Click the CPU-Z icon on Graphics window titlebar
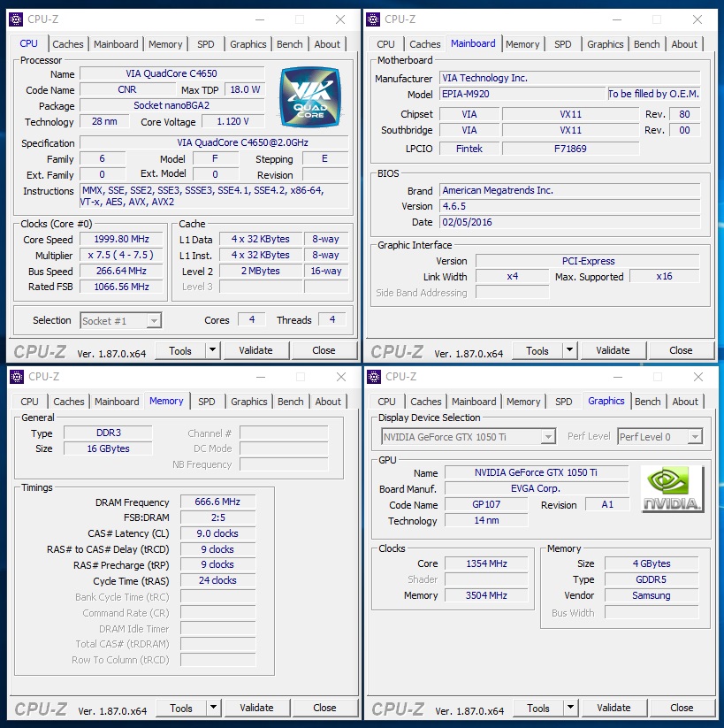 click(374, 376)
